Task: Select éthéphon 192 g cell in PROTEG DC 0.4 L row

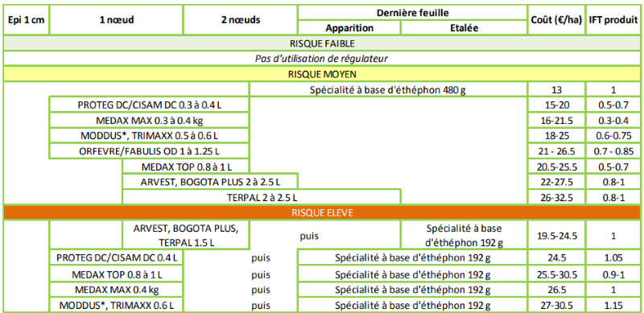Action: [412, 258]
